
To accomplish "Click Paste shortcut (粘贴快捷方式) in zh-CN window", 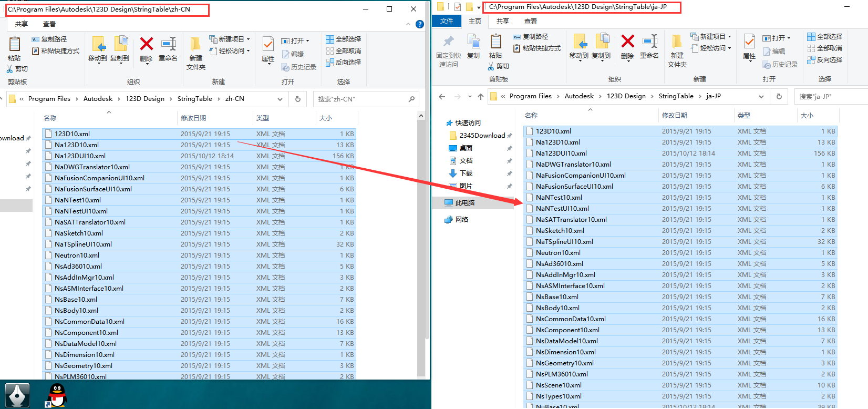I will [x=56, y=51].
